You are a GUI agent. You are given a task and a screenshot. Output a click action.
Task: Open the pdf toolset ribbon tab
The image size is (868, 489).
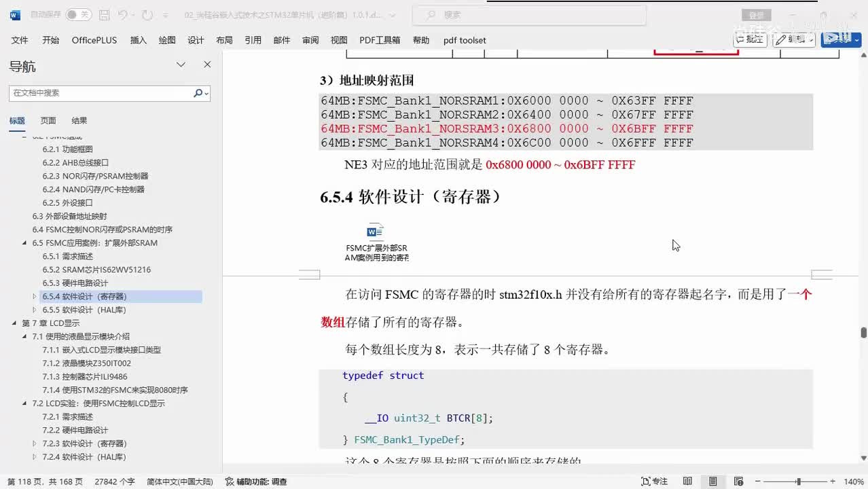[465, 40]
